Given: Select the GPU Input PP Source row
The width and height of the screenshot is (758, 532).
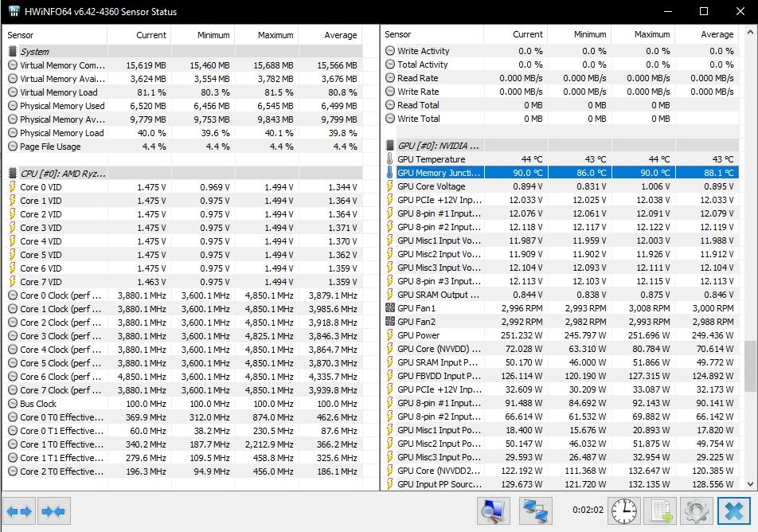Looking at the screenshot, I should (x=562, y=484).
